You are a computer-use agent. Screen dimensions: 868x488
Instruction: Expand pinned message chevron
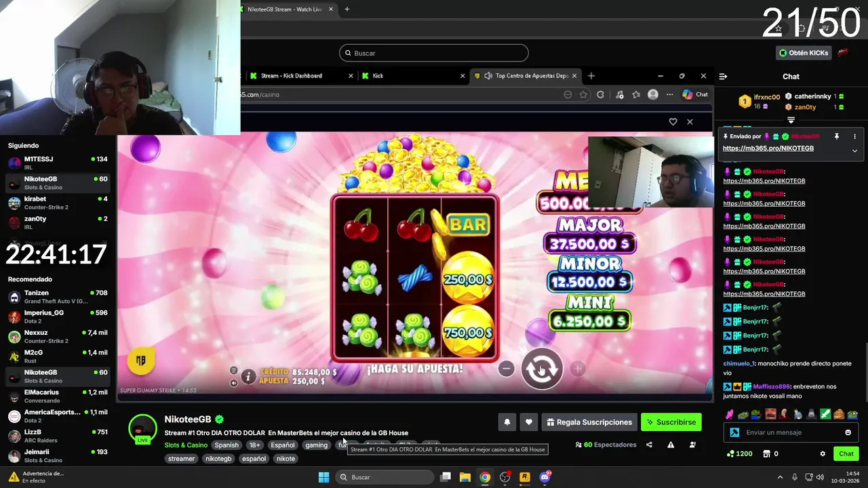coord(854,150)
